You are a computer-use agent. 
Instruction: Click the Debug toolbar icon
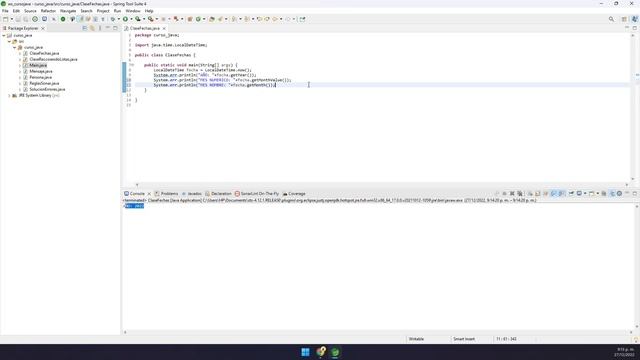(113, 19)
